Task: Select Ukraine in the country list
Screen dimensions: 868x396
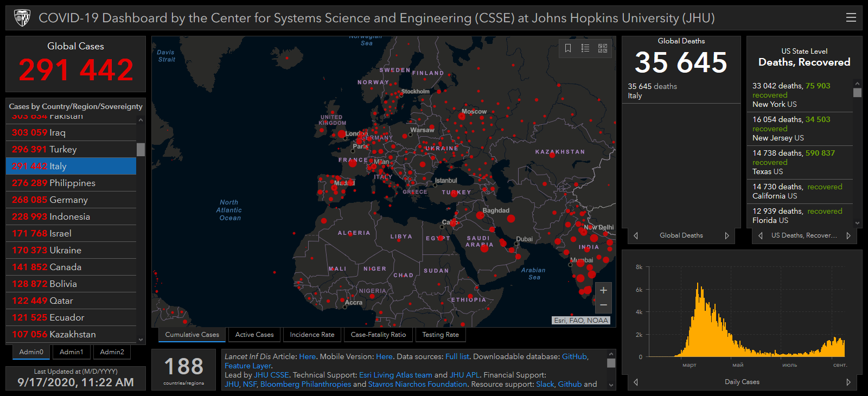Action: (x=71, y=250)
